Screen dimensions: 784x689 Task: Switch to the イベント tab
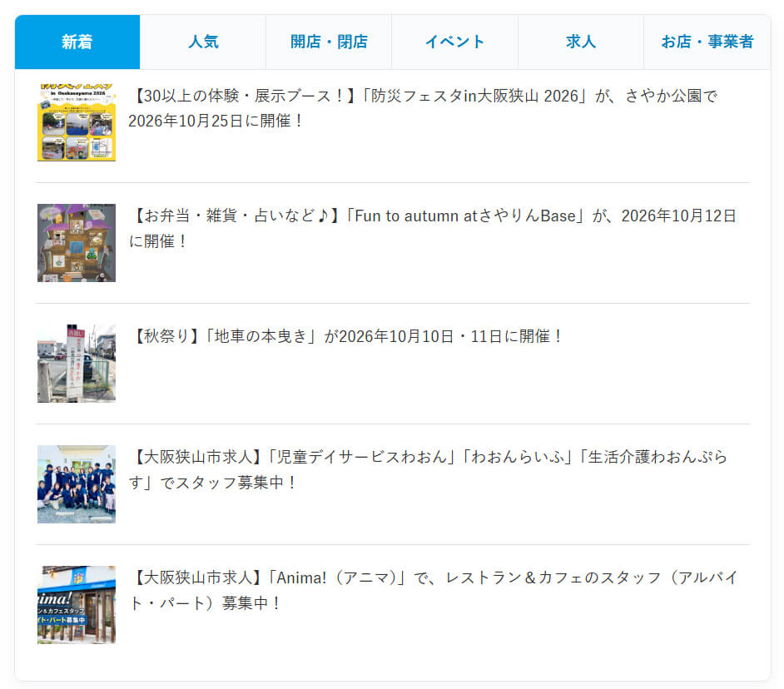click(x=455, y=42)
